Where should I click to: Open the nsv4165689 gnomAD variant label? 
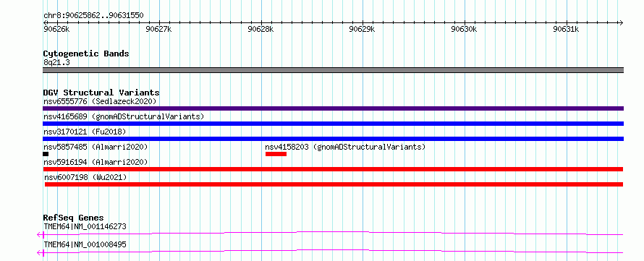pos(124,116)
